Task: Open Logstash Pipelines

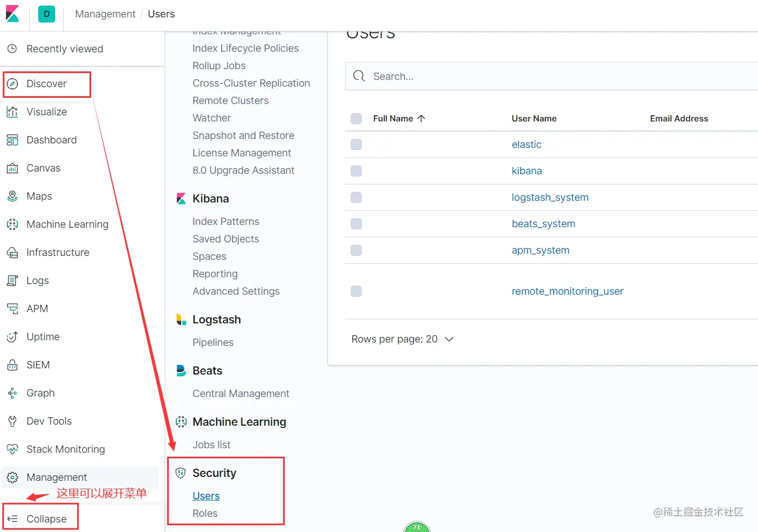Action: click(213, 342)
